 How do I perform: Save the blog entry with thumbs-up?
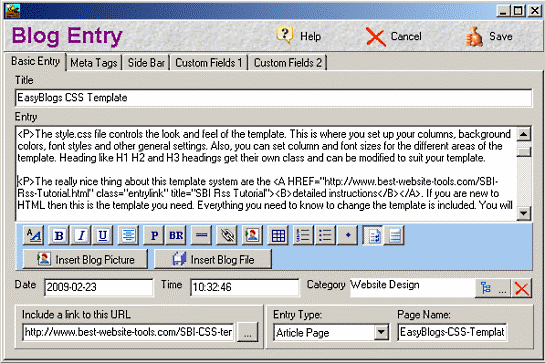474,37
